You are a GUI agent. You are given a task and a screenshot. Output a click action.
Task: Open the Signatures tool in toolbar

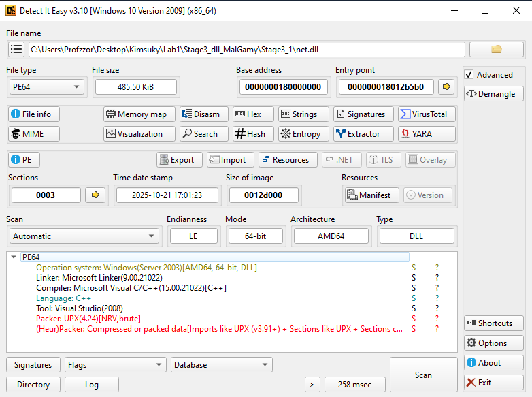tap(363, 114)
